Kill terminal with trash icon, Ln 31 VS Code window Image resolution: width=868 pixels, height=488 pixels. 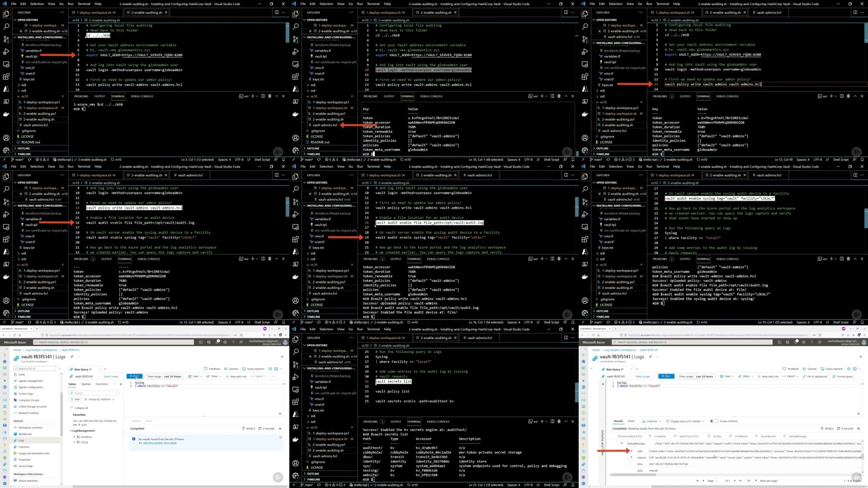point(559,421)
